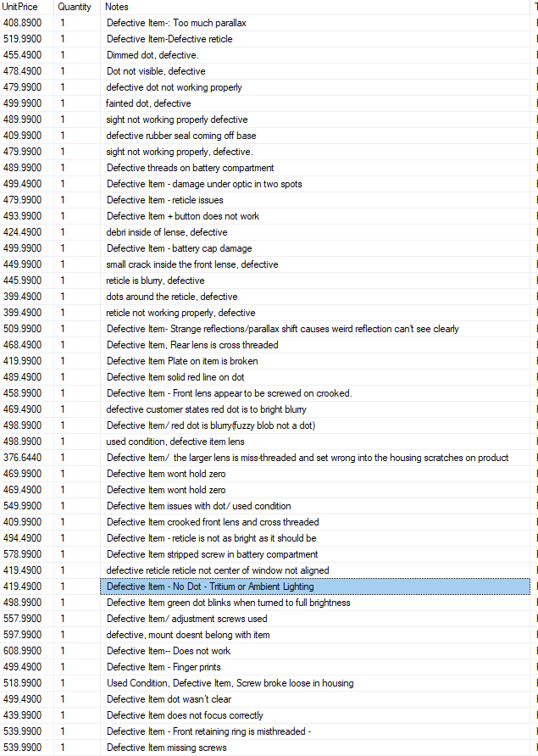Click 'issues with dot/ used condition' note
The height and width of the screenshot is (756, 538).
[315, 506]
